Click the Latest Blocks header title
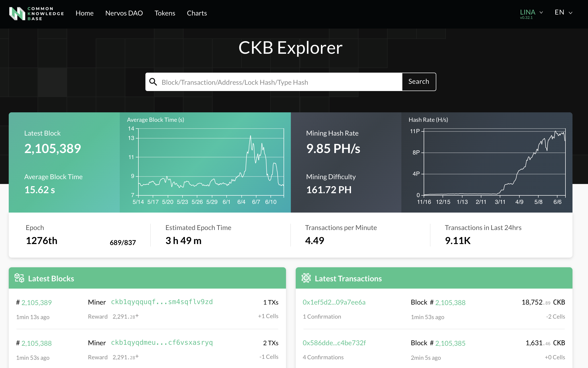Image resolution: width=588 pixels, height=368 pixels. 51,278
